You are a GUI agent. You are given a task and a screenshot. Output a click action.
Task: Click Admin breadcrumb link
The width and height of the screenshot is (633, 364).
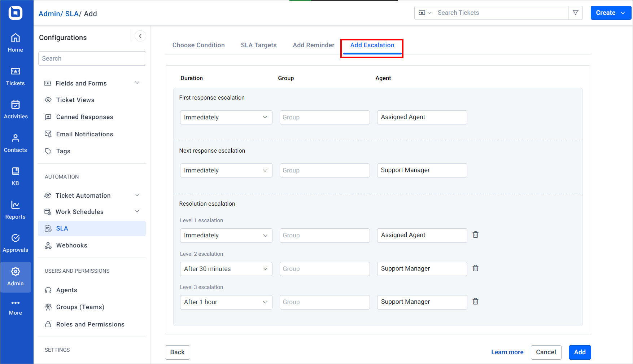pyautogui.click(x=49, y=14)
